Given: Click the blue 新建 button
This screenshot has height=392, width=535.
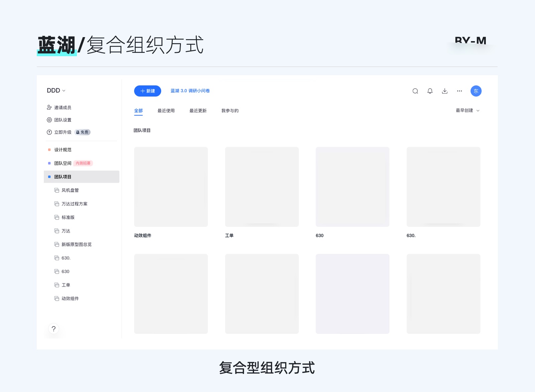Looking at the screenshot, I should [147, 91].
